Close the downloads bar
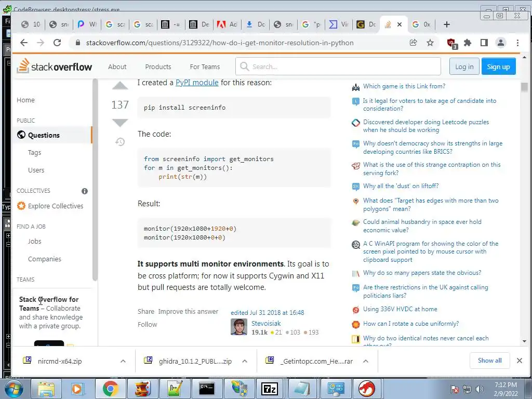The image size is (532, 399). tap(520, 361)
